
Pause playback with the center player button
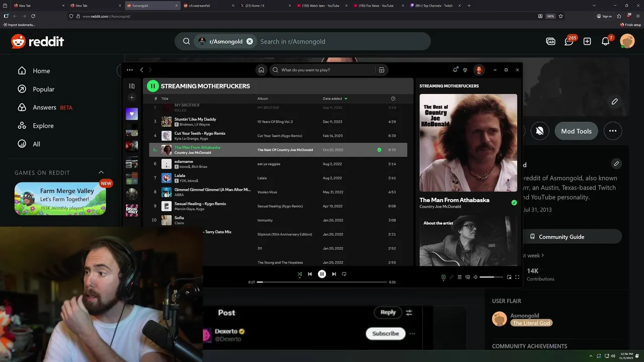pos(322,274)
